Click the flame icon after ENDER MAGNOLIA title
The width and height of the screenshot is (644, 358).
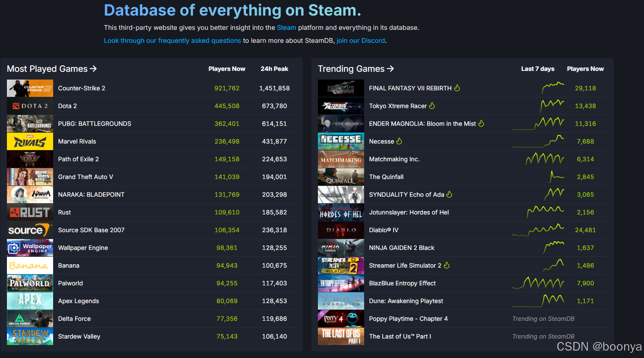coord(481,123)
